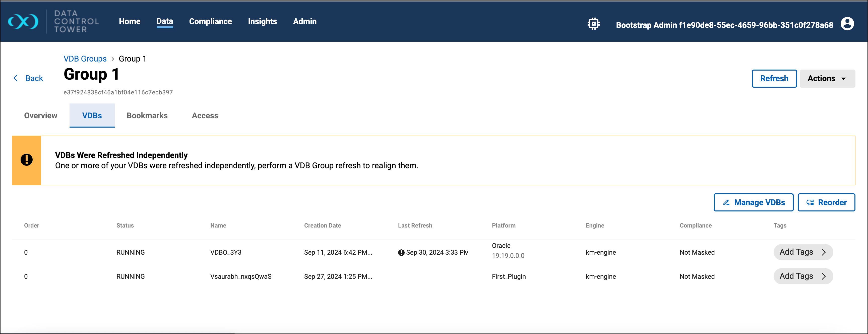Click the warning exclamation icon in banner
The image size is (868, 334).
click(27, 160)
